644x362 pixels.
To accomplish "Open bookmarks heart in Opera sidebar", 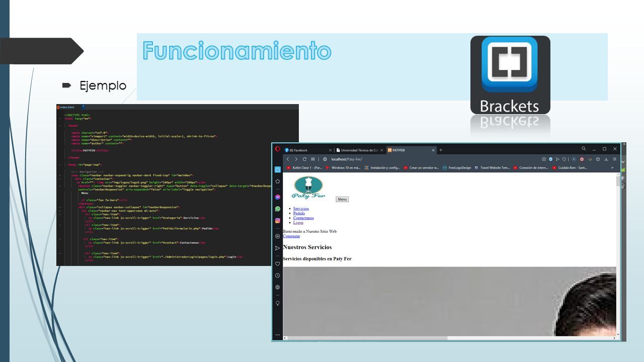I will (x=277, y=264).
